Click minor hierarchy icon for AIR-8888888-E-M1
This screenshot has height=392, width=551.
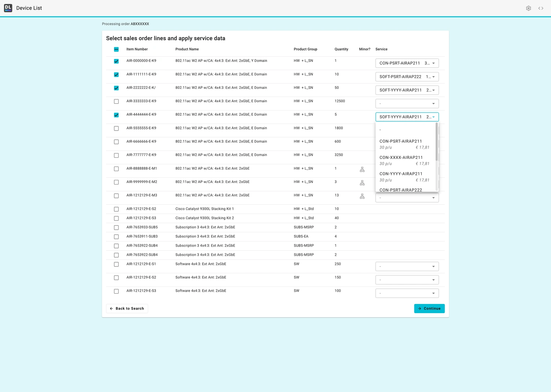tap(362, 170)
